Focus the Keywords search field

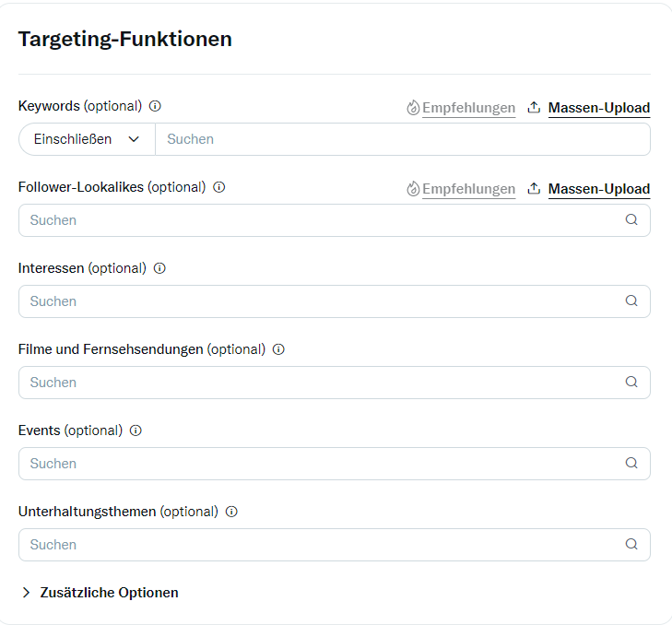point(403,139)
